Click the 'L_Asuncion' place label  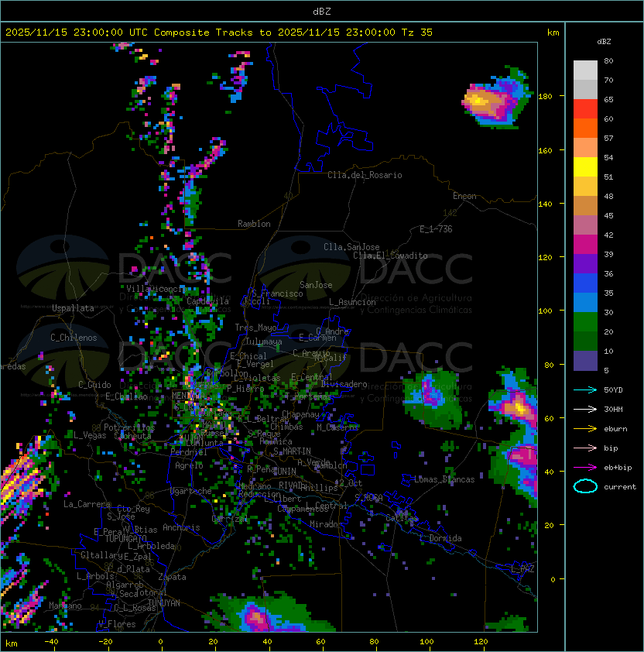[352, 302]
